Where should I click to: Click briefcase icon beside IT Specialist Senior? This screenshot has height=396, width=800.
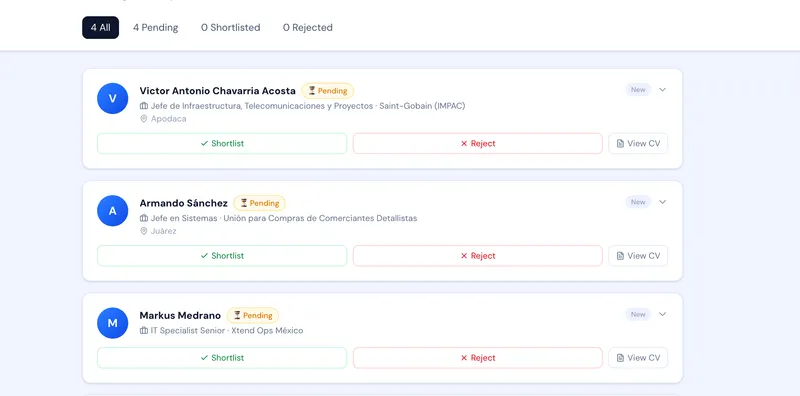click(144, 331)
